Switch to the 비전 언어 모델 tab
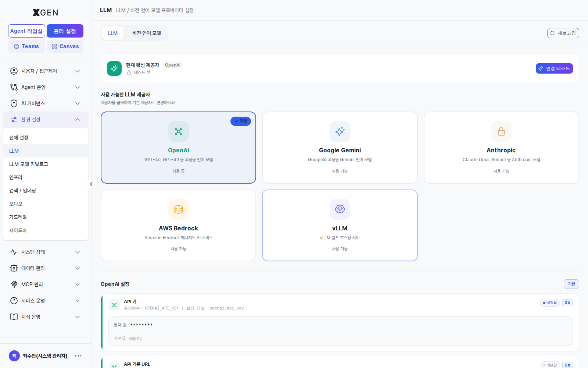The width and height of the screenshot is (588, 368). click(x=147, y=33)
